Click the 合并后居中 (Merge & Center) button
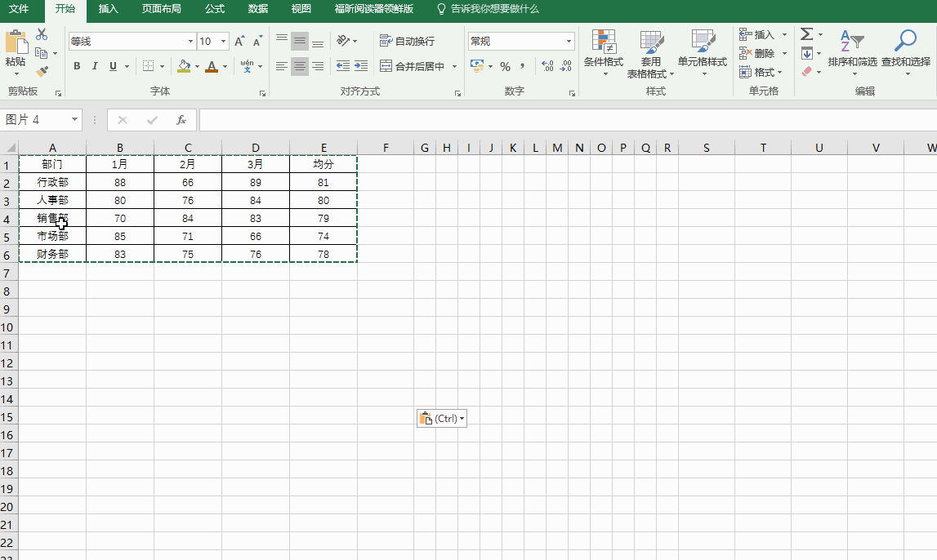The width and height of the screenshot is (937, 560). pyautogui.click(x=413, y=66)
